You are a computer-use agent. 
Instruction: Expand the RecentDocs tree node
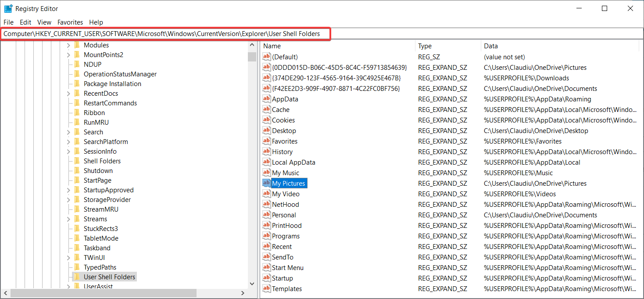coord(68,94)
